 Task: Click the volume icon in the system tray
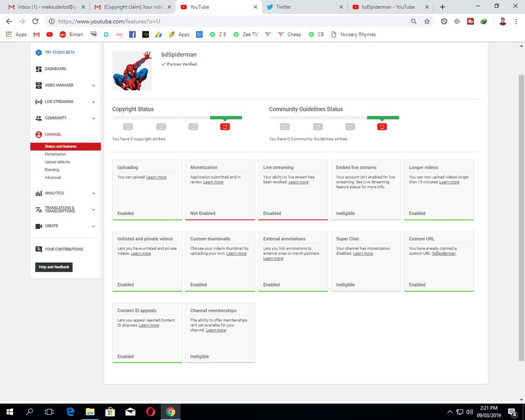tap(469, 412)
